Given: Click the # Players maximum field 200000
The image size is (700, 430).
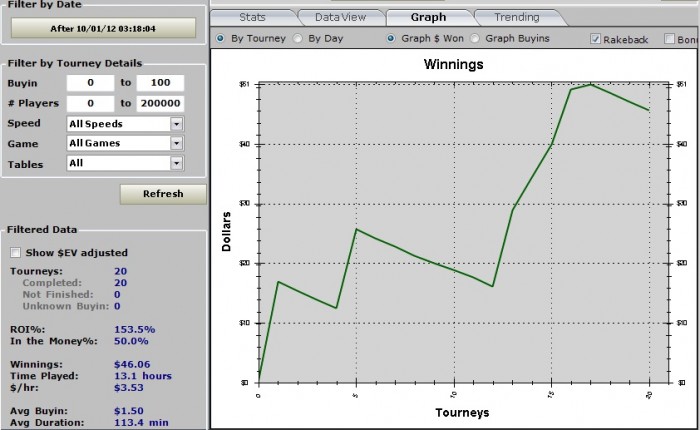Looking at the screenshot, I should click(160, 103).
